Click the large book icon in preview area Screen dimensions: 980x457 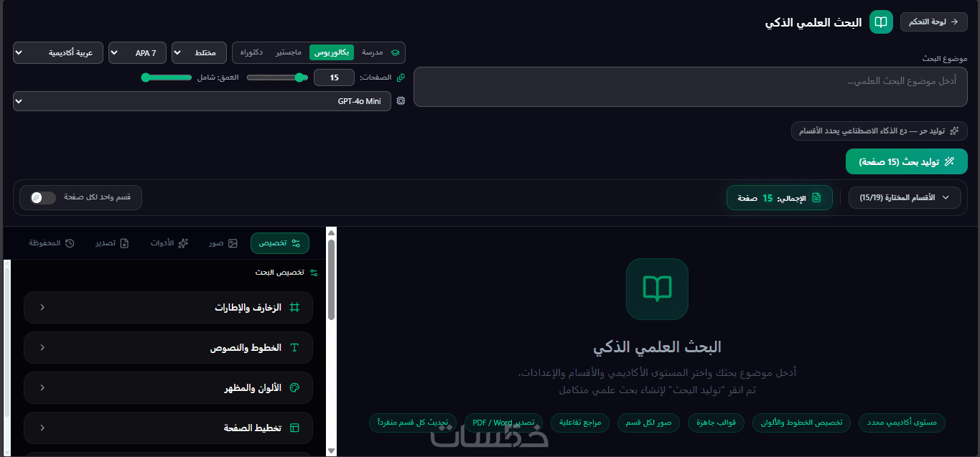[x=657, y=289]
